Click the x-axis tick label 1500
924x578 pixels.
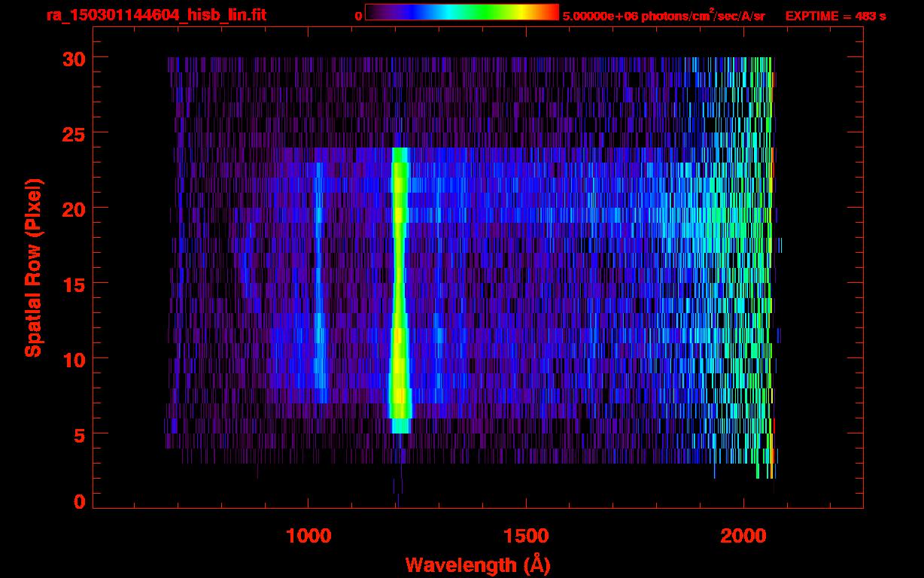526,535
